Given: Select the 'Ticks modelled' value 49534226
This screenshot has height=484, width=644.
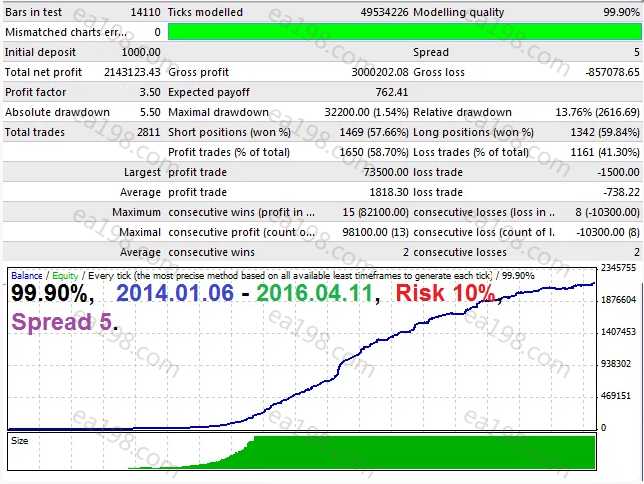Looking at the screenshot, I should pos(384,12).
